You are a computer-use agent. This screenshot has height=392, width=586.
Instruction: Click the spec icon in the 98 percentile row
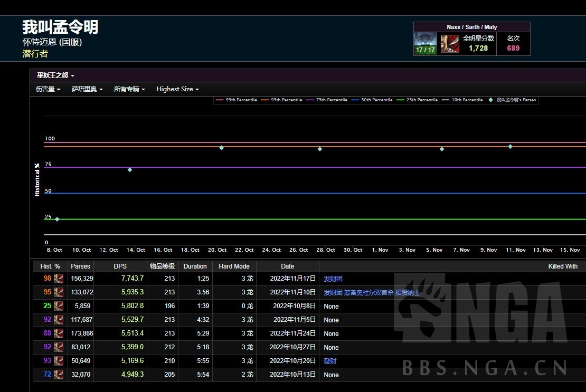[59, 279]
